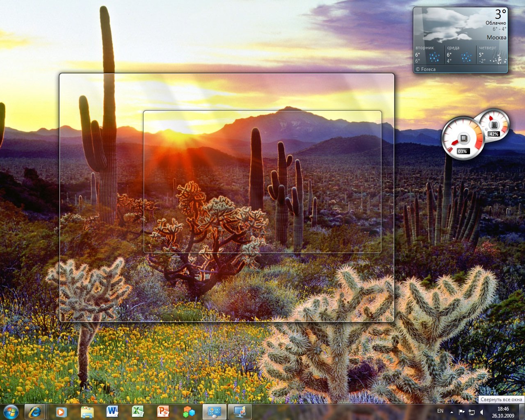Switch to the Personalization monitor taskbar window

pos(240,411)
